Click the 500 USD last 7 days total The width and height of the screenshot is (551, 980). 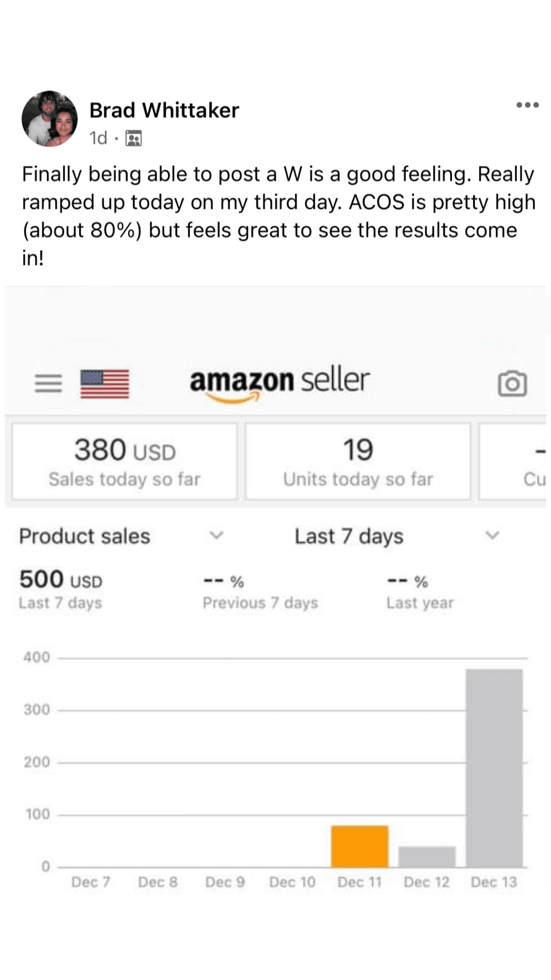coord(61,580)
